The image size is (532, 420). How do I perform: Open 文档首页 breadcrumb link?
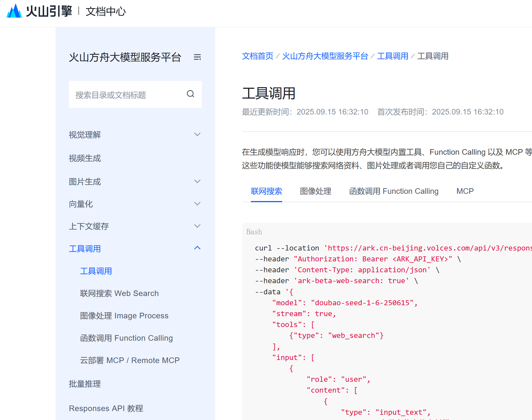coord(257,56)
